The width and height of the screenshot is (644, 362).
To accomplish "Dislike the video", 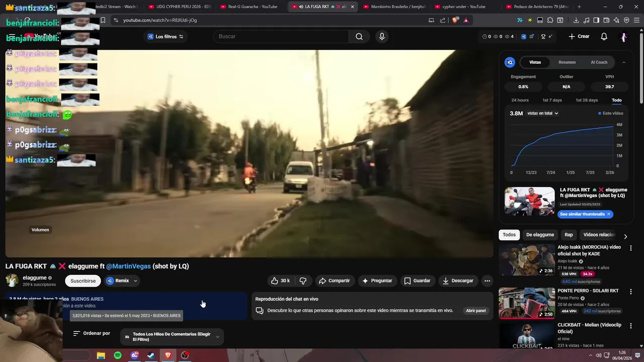I will click(303, 281).
